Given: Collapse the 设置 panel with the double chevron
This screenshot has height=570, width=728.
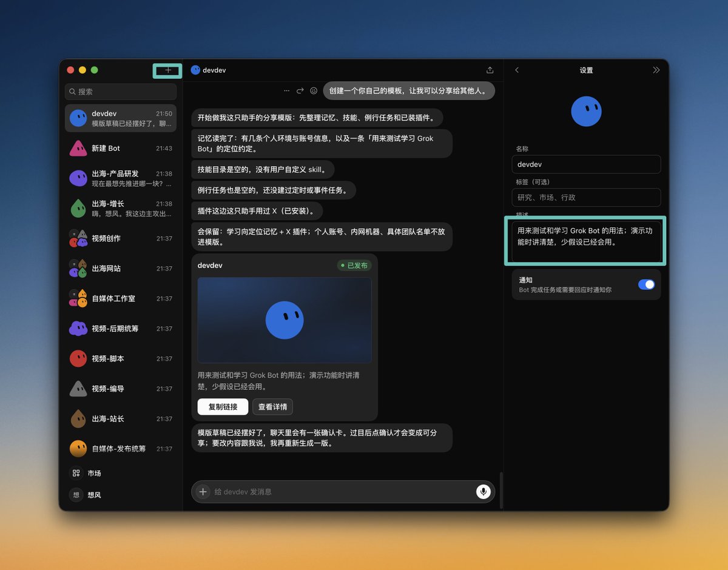Looking at the screenshot, I should 656,70.
